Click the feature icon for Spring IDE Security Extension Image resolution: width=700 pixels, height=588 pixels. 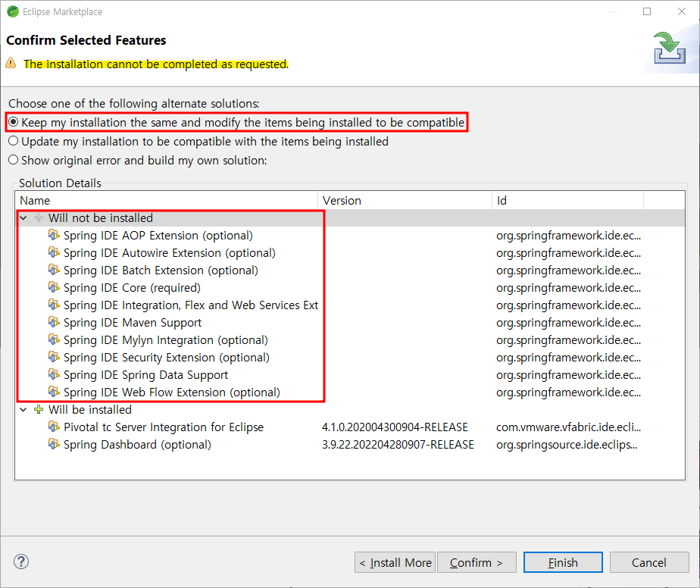pos(54,357)
